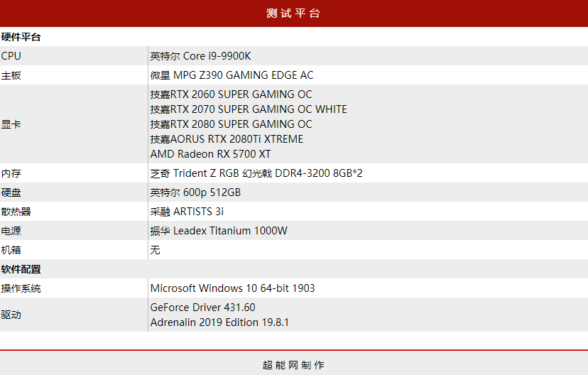Select 采融 ARTISTS 3i value
The width and height of the screenshot is (588, 375).
(x=187, y=212)
